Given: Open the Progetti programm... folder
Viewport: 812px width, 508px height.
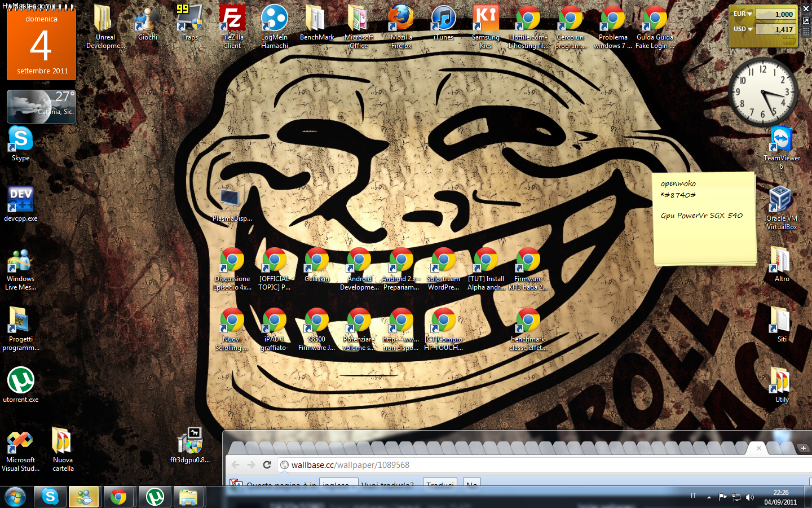Looking at the screenshot, I should coord(21,329).
